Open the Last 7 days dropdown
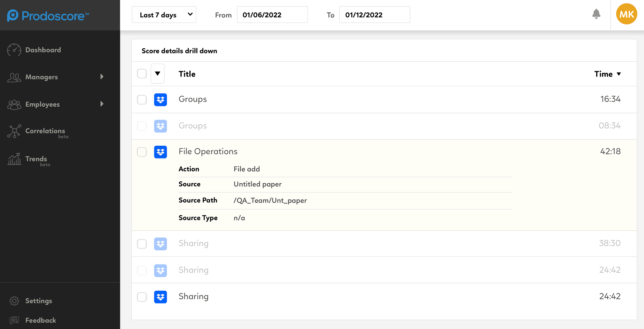This screenshot has width=644, height=329. [164, 15]
